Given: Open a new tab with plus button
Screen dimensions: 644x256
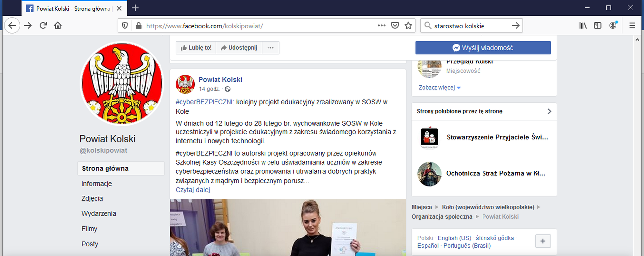Looking at the screenshot, I should pyautogui.click(x=135, y=8).
